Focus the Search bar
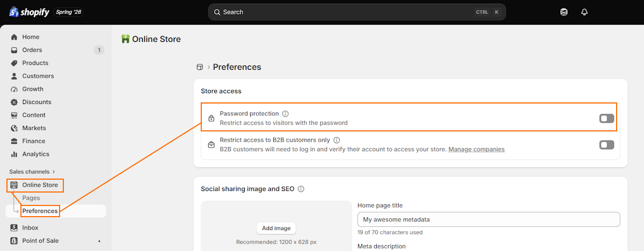This screenshot has width=644, height=251. (x=357, y=12)
